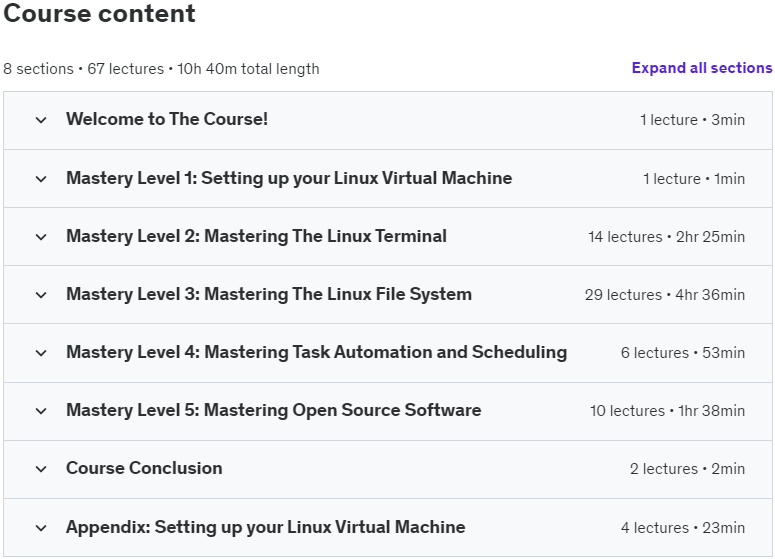The height and width of the screenshot is (559, 775).
Task: Open Welcome to The Course! section title
Action: point(167,119)
